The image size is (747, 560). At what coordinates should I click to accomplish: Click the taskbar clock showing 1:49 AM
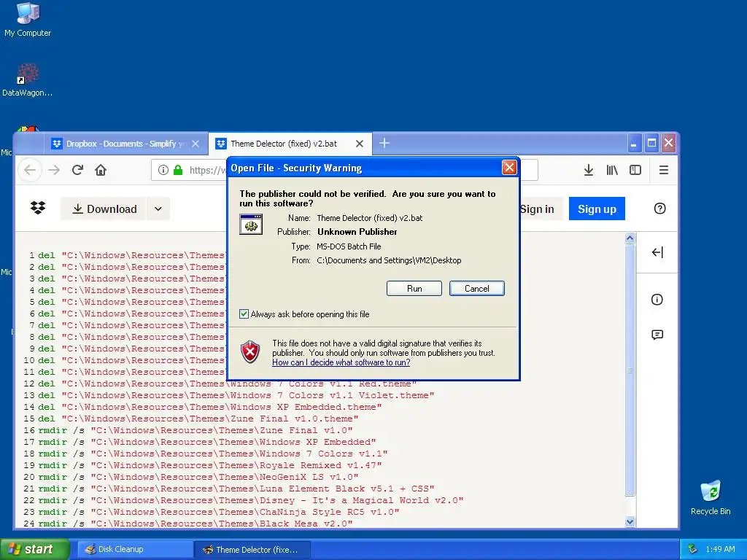click(720, 549)
